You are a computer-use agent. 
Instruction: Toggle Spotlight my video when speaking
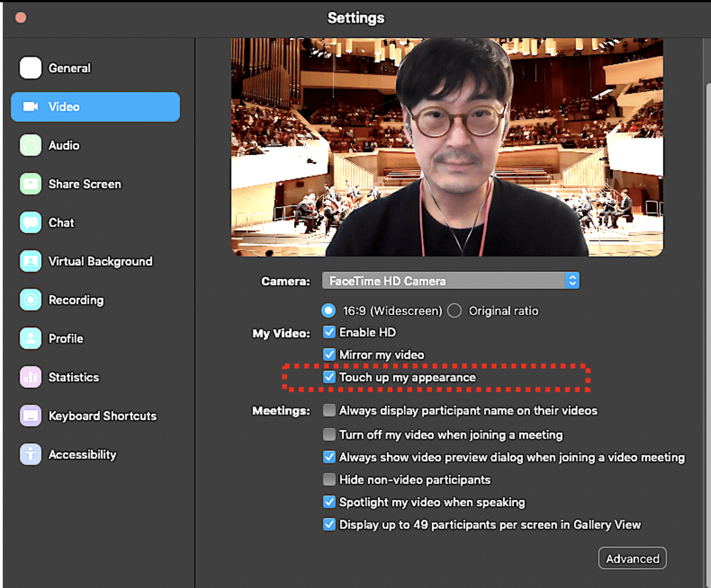coord(329,502)
